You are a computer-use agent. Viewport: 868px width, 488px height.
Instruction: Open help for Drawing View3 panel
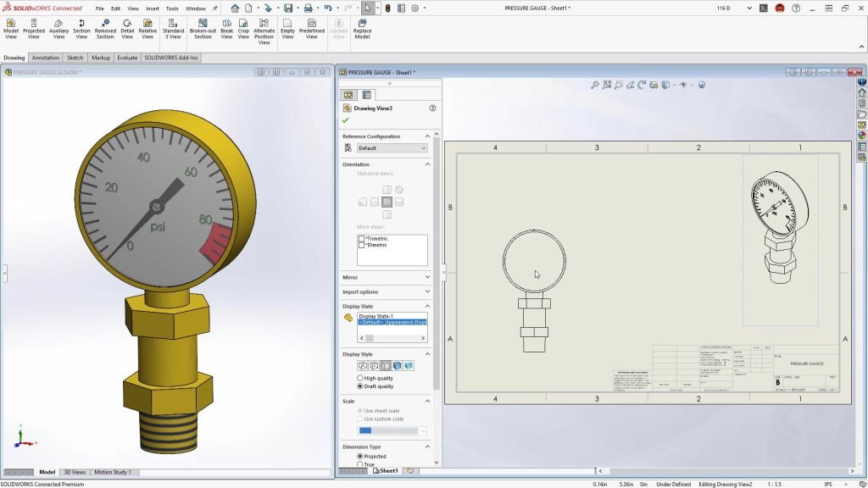432,108
